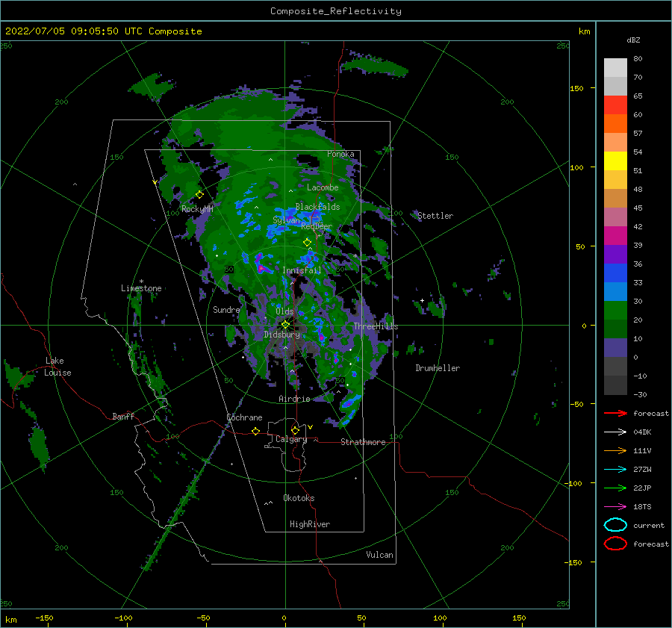
Task: Click the yellow diamond marker above Calgary
Action: point(295,430)
